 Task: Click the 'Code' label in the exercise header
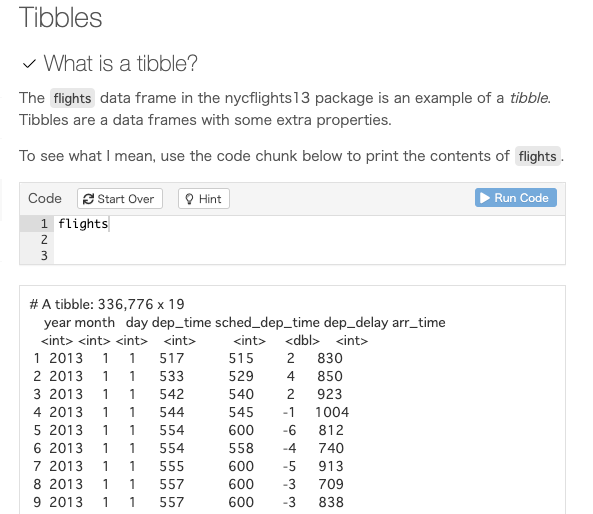tap(45, 198)
